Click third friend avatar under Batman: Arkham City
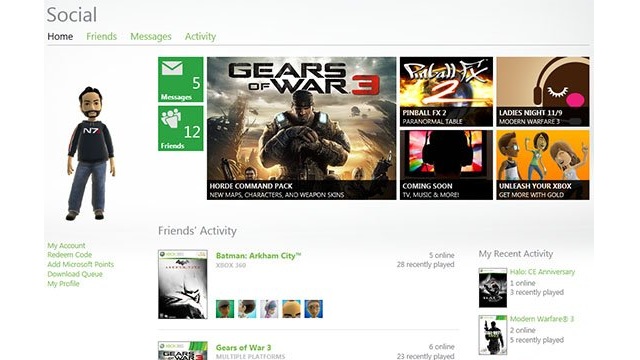This screenshot has height=360, width=640. pyautogui.click(x=269, y=309)
